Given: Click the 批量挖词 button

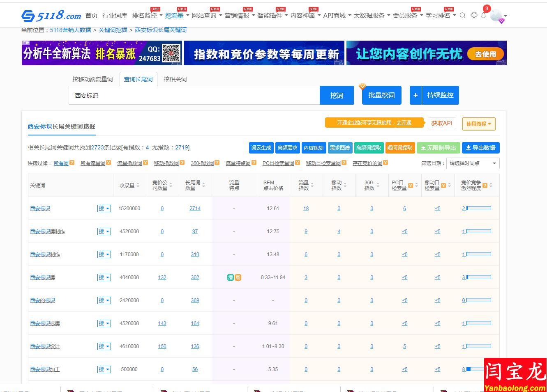Looking at the screenshot, I should 381,95.
